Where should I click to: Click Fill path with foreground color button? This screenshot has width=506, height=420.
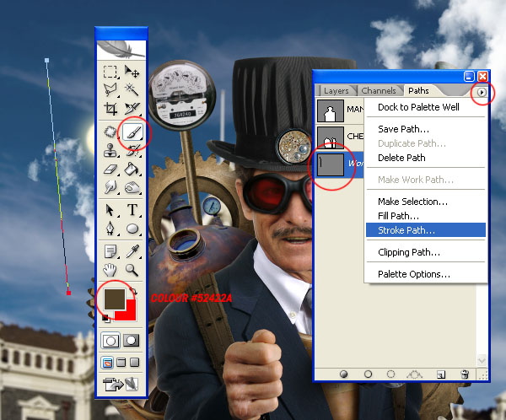coord(344,374)
